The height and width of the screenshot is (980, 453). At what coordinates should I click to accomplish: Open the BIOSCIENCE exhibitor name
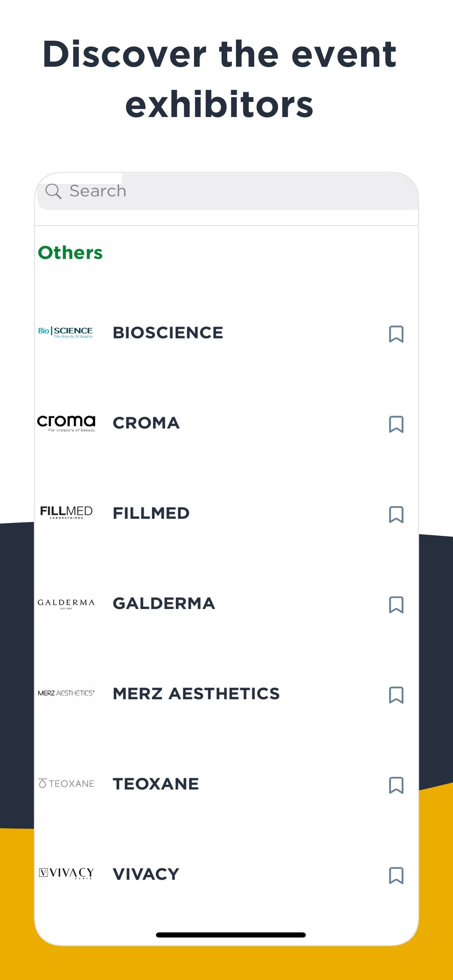click(x=168, y=333)
